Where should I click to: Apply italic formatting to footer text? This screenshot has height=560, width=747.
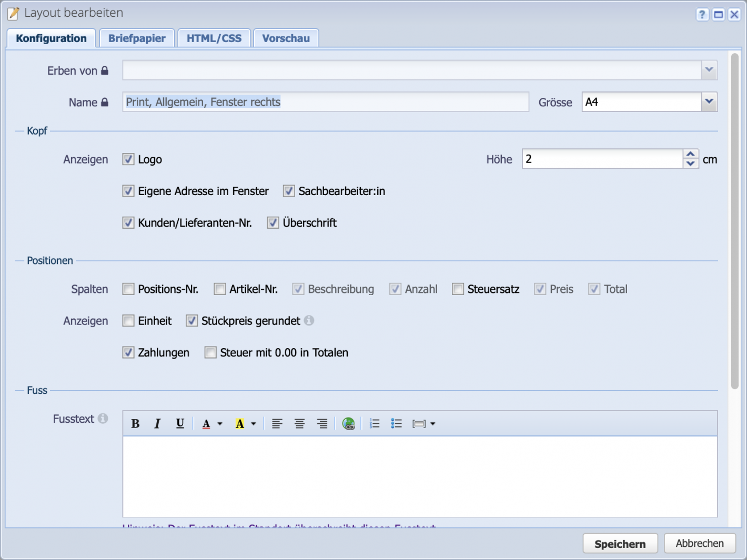tap(157, 423)
